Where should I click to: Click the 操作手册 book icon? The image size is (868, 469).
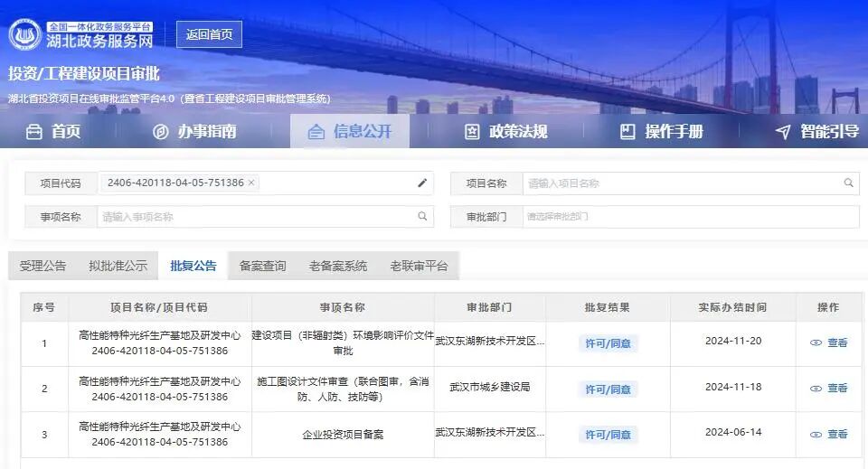pos(627,132)
